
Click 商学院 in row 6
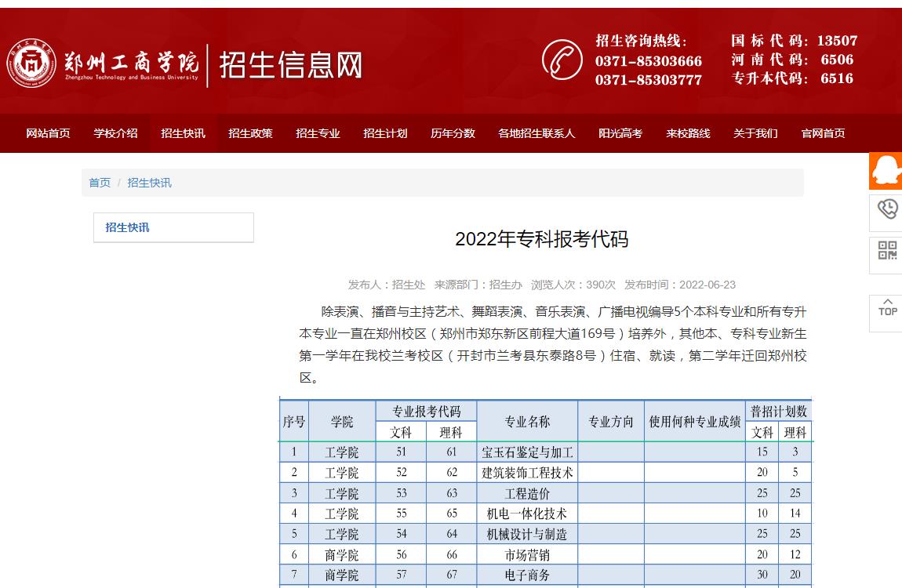[342, 555]
